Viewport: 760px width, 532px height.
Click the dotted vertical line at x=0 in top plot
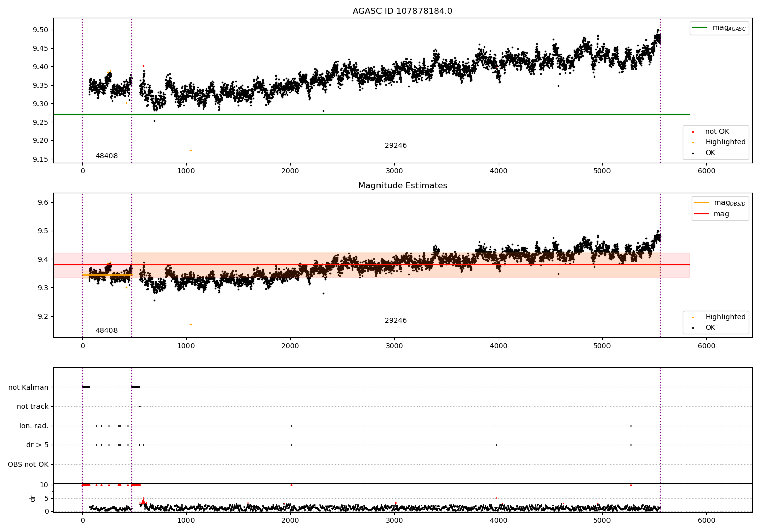tap(82, 90)
